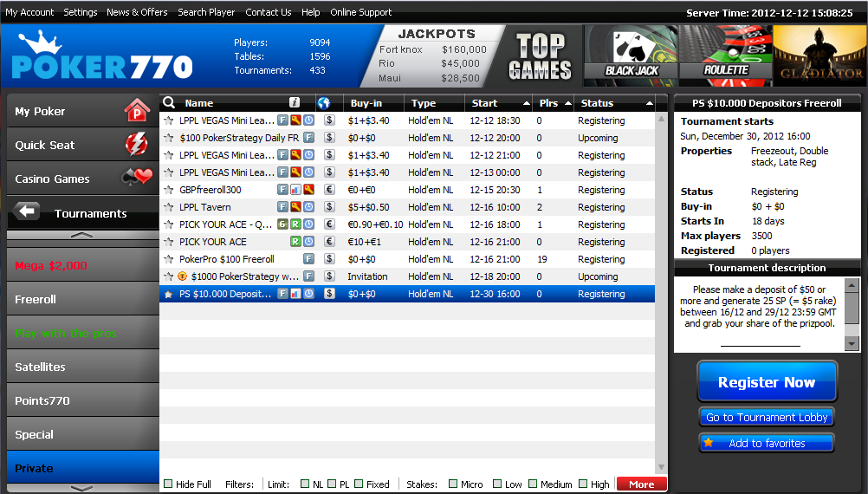Click the 6 icon in PICK YOUR ACE - Q row
The image size is (868, 494).
[282, 224]
